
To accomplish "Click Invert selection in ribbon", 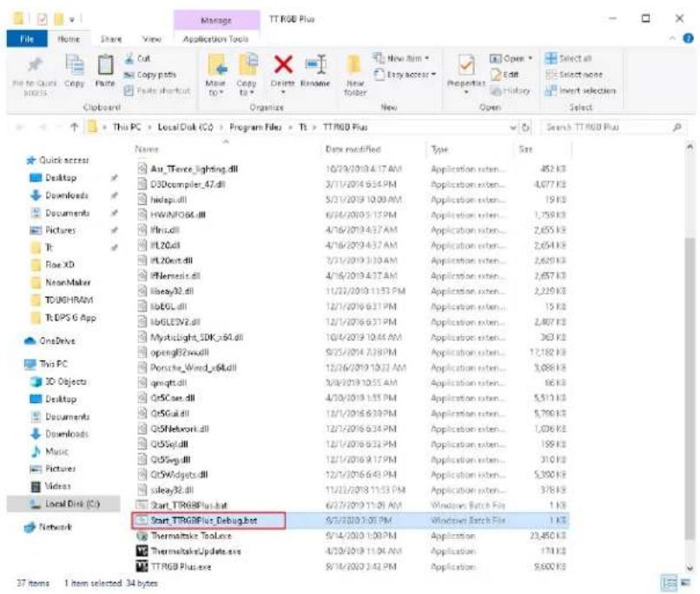I will [x=580, y=90].
